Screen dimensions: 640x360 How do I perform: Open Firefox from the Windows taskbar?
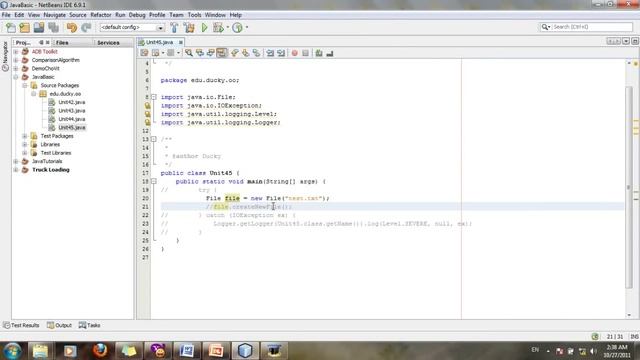pos(100,351)
